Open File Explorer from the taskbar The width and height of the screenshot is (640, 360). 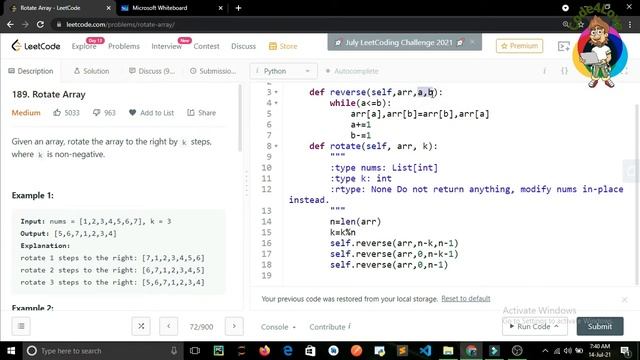[x=448, y=351]
